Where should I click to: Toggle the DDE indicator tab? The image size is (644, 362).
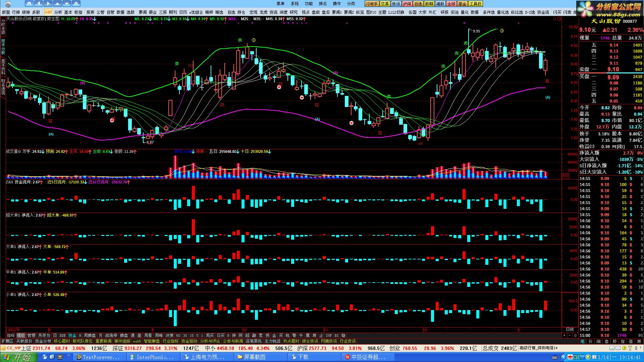point(62,335)
